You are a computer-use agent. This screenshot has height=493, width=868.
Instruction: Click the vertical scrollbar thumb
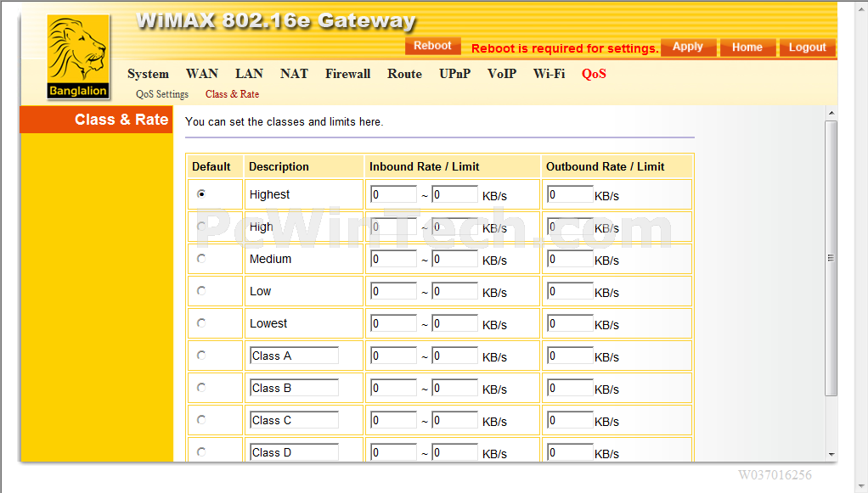(831, 259)
